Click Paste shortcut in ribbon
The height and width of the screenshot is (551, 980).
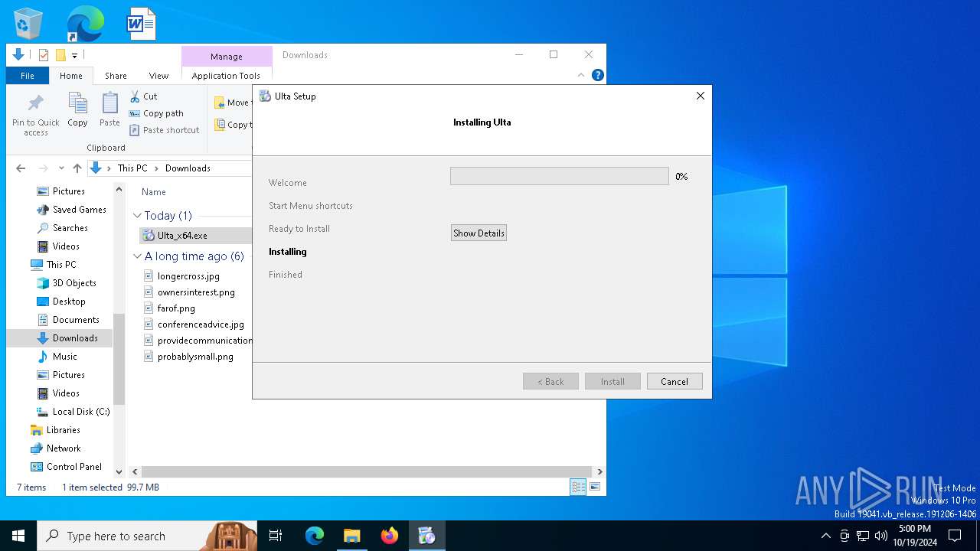coord(165,130)
